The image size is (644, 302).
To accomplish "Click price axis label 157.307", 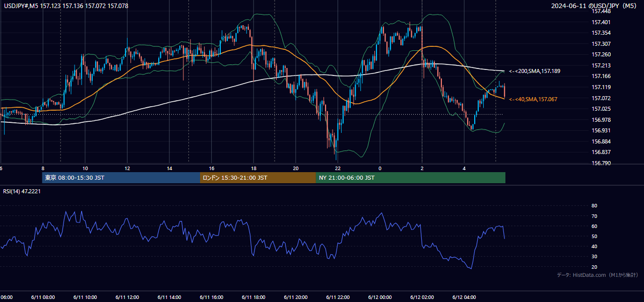I will click(602, 44).
